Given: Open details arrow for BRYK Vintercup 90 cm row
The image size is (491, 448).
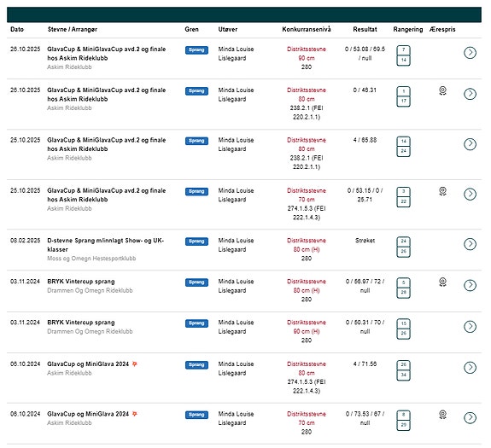Looking at the screenshot, I should 470,326.
